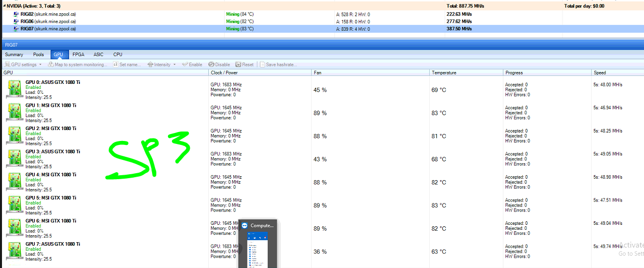Viewport: 644px width, 268px height.
Task: Select the RIG02 miner icon
Action: pos(17,14)
